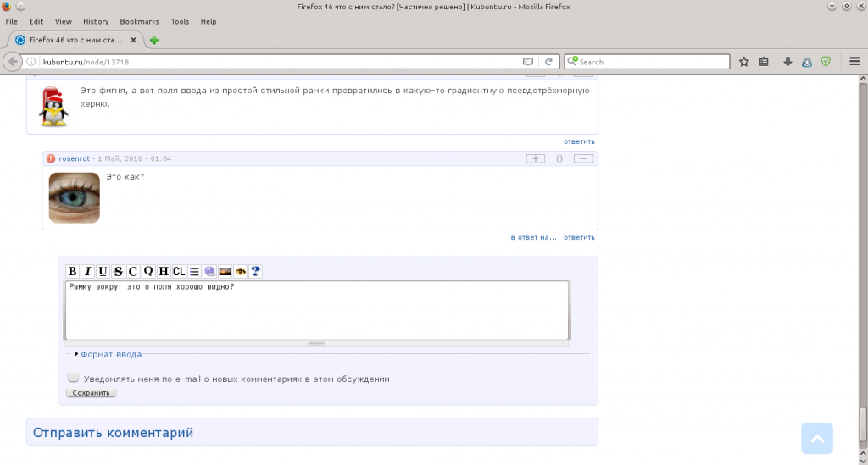Apply italic with the I editor button

87,272
